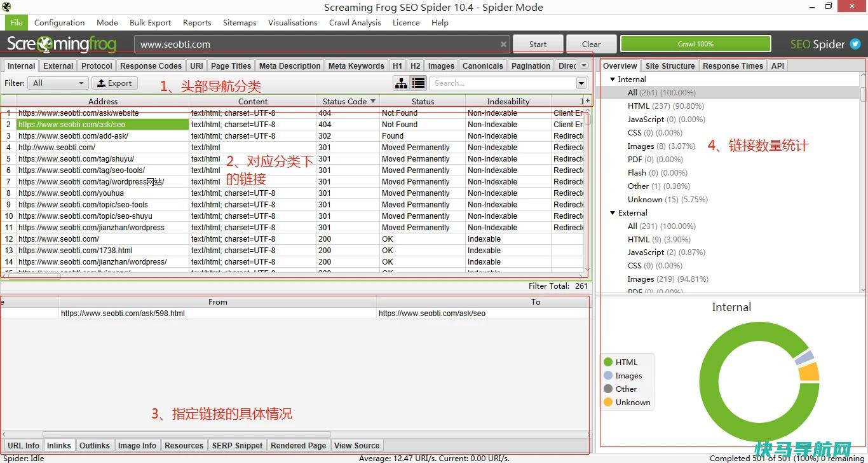Open the Response Times tab

tap(733, 66)
